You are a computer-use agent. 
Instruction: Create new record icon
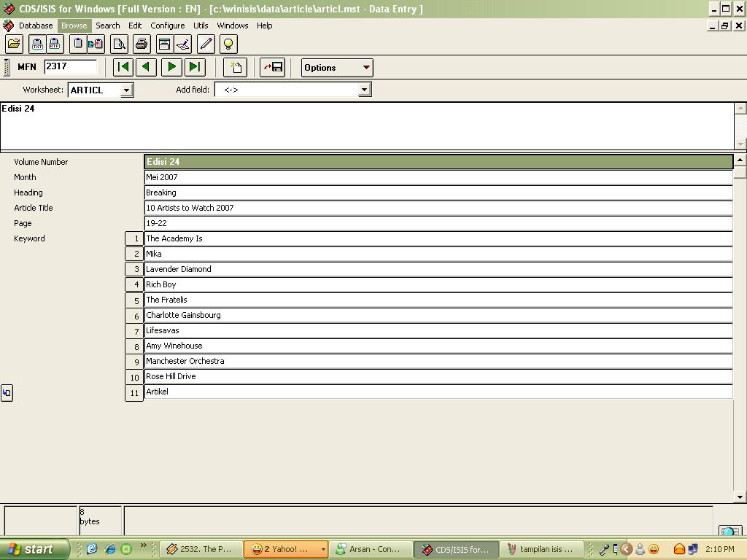point(236,67)
